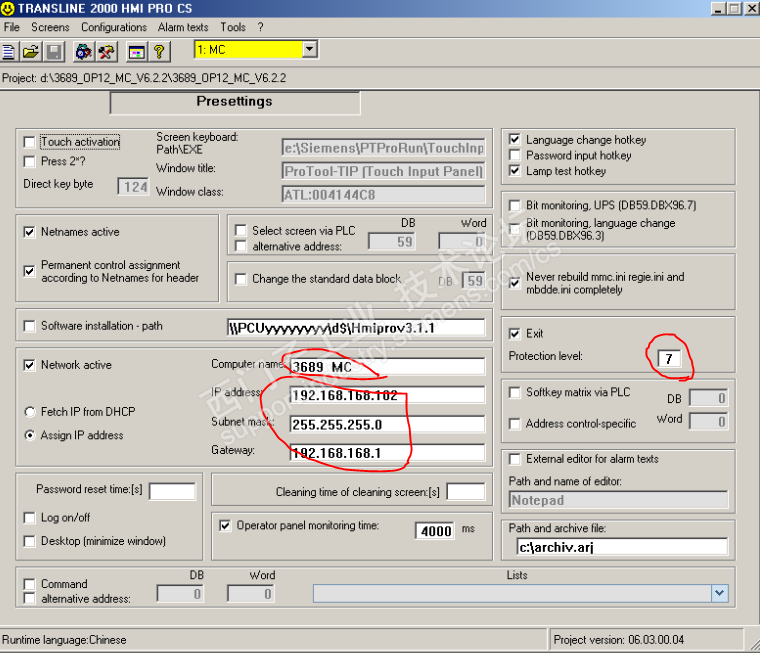
Task: Click the hammer and wrench tools icon
Action: 107,51
